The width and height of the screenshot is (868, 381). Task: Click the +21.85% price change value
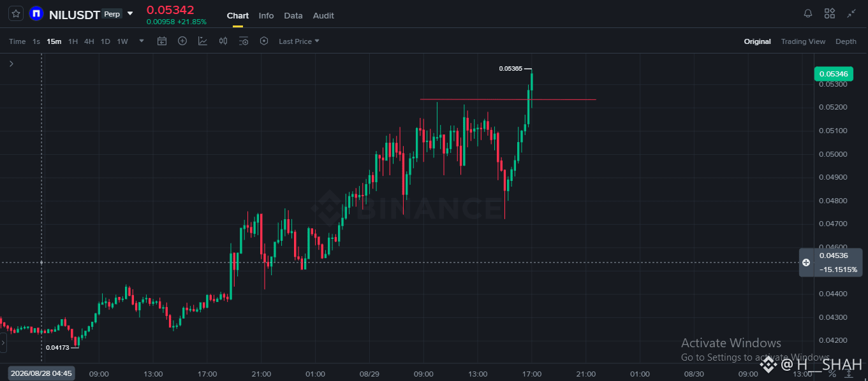192,22
